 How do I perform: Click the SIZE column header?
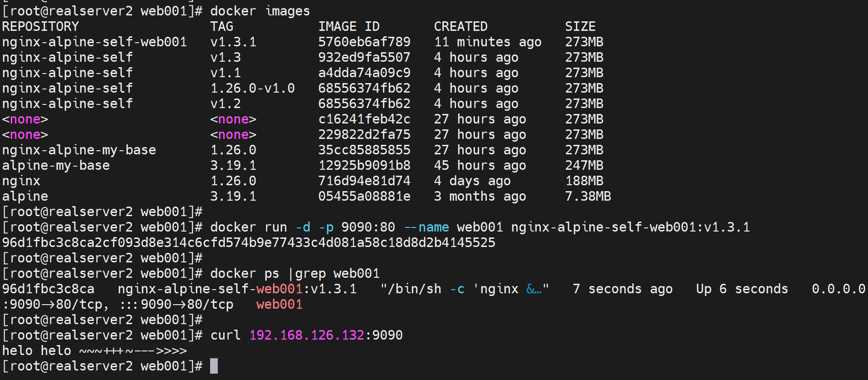pyautogui.click(x=580, y=27)
